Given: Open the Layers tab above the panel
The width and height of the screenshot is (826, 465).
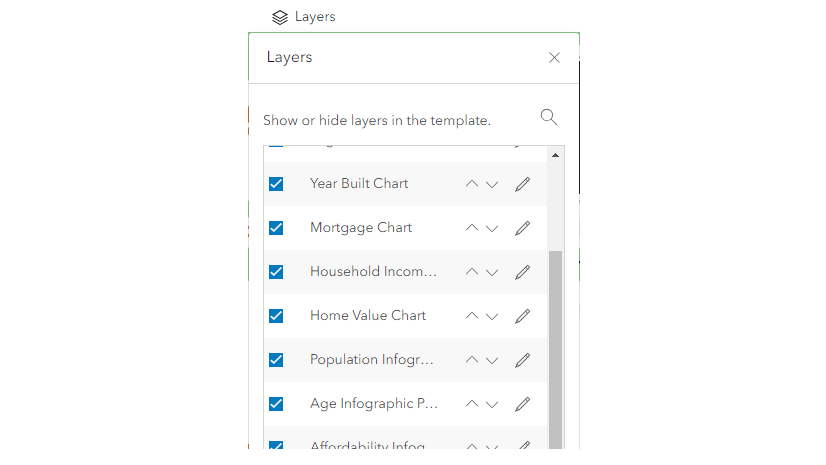Looking at the screenshot, I should (304, 17).
